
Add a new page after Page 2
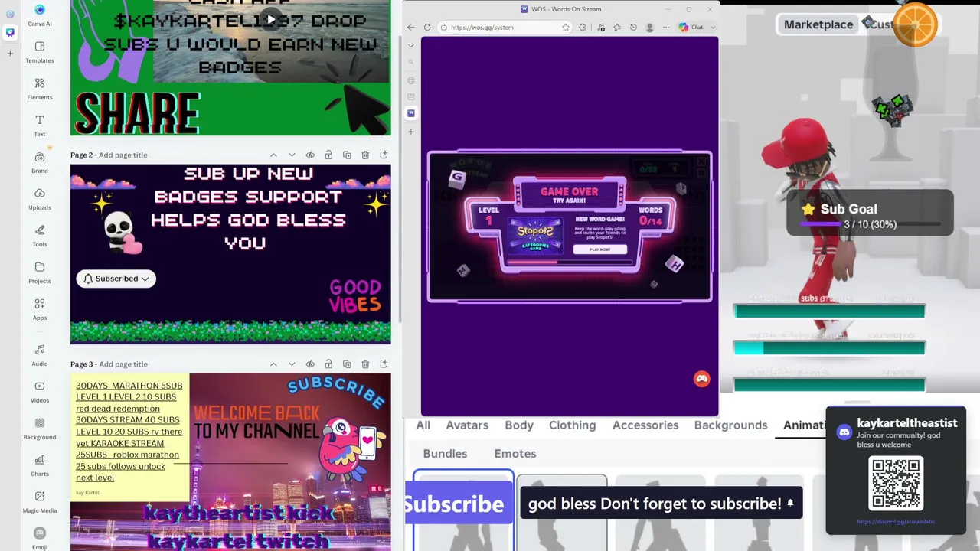(x=384, y=155)
